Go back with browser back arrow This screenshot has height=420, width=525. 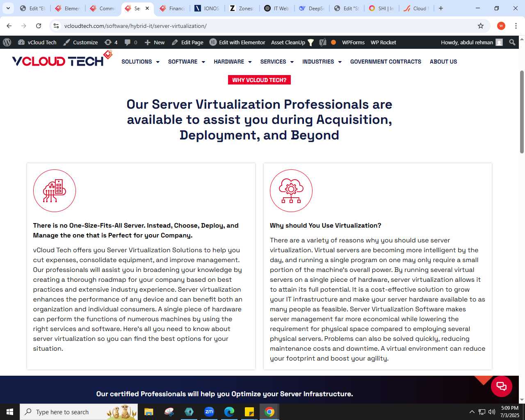9,26
